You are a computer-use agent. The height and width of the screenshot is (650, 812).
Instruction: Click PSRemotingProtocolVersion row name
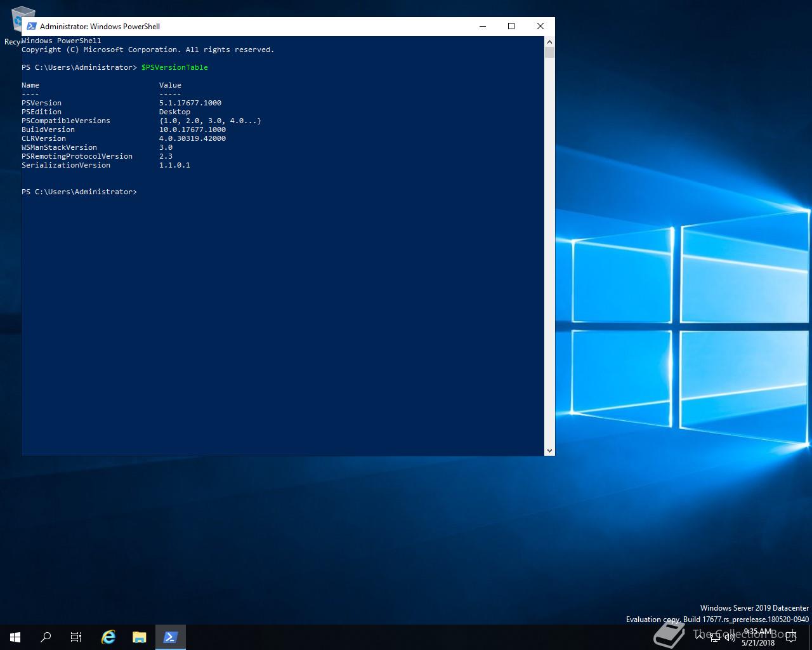(77, 156)
